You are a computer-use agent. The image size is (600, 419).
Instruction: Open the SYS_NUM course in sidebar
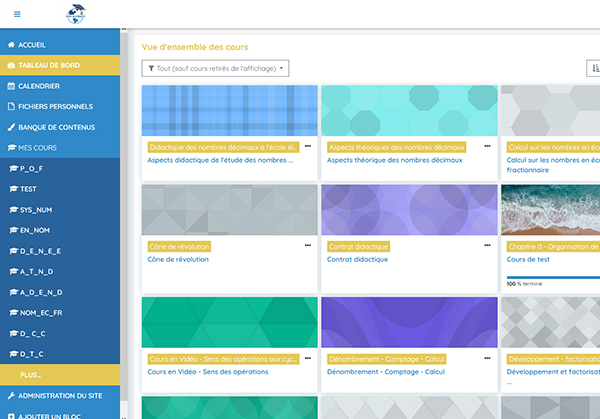point(38,210)
